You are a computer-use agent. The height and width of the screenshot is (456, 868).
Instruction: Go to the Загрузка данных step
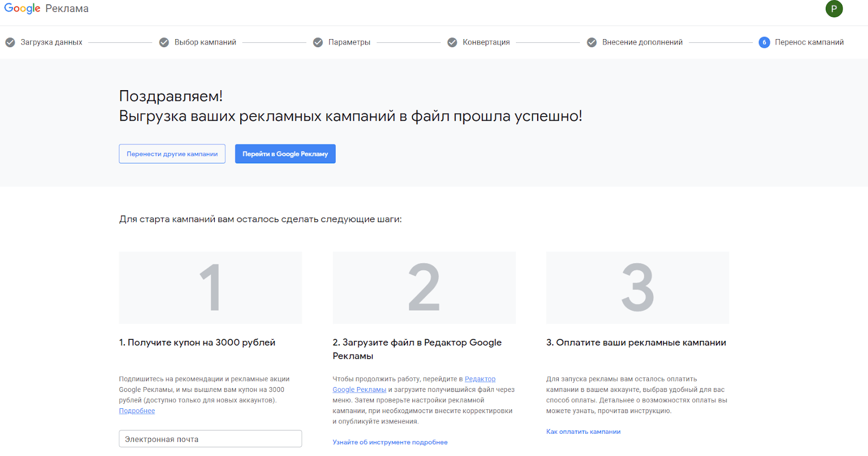(52, 42)
